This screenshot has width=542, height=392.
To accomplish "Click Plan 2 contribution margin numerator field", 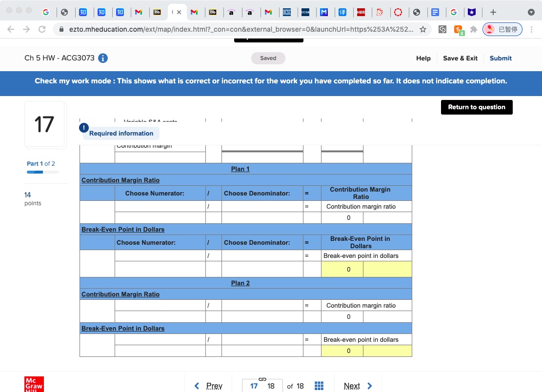I will point(160,305).
